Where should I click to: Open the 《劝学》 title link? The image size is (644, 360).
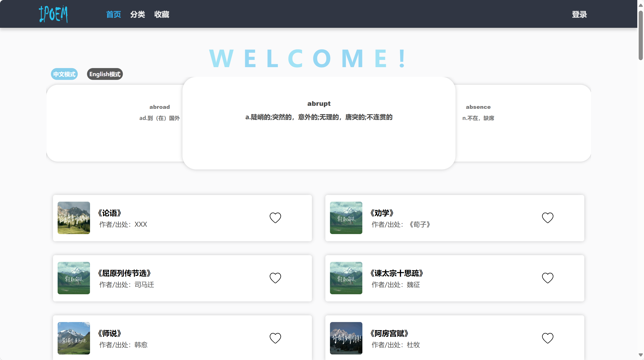click(x=382, y=213)
